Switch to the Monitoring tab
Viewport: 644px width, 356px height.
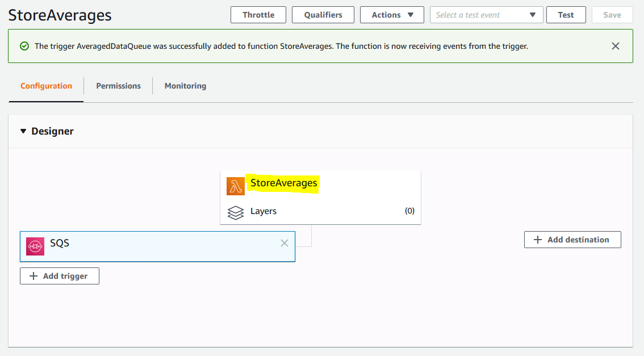click(x=185, y=86)
